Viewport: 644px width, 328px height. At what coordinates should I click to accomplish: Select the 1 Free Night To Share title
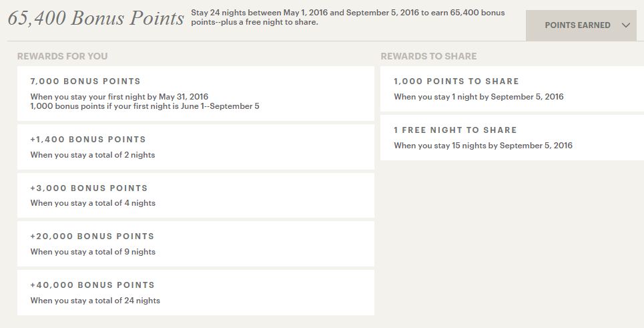455,130
